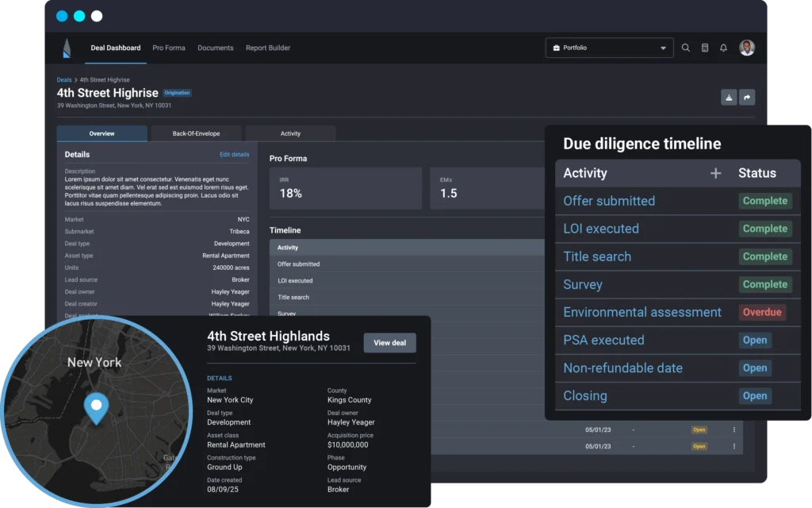Open notifications bell
Viewport: 812px width, 508px height.
[723, 48]
